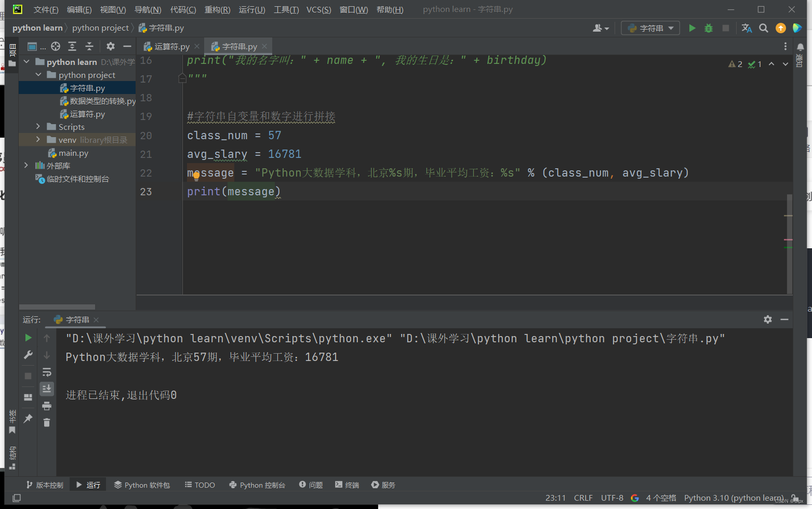Enable print output option in console
Screen dimensions: 812x509
(x=47, y=406)
